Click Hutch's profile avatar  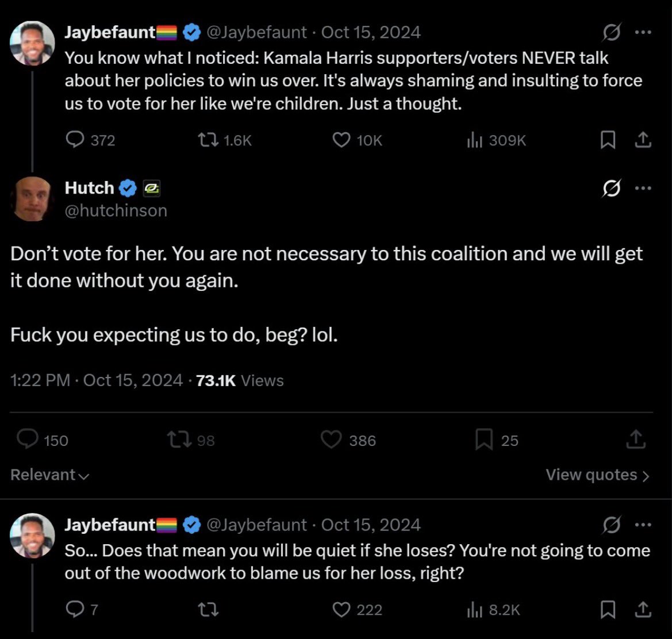tap(33, 199)
